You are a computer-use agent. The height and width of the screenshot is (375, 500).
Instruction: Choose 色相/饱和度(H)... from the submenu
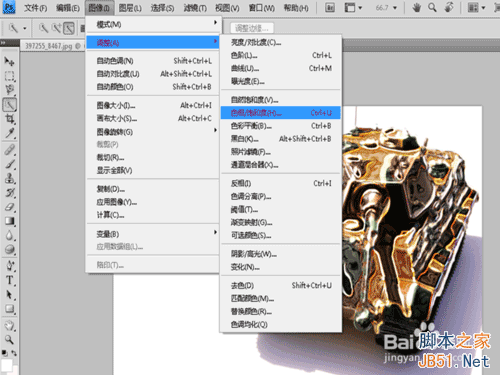click(281, 113)
